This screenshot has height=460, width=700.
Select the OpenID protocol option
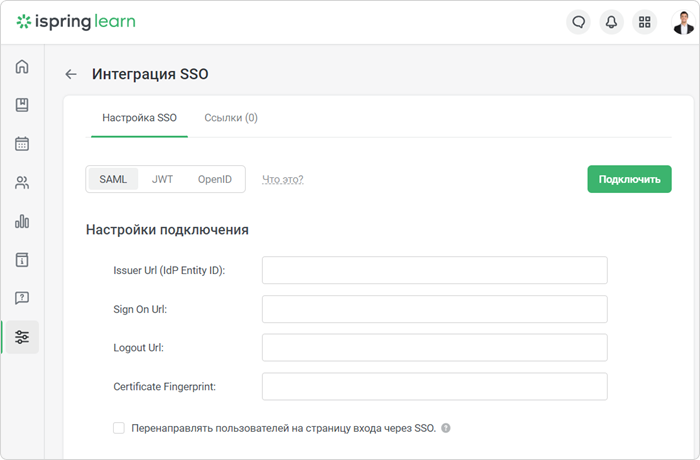coord(215,179)
